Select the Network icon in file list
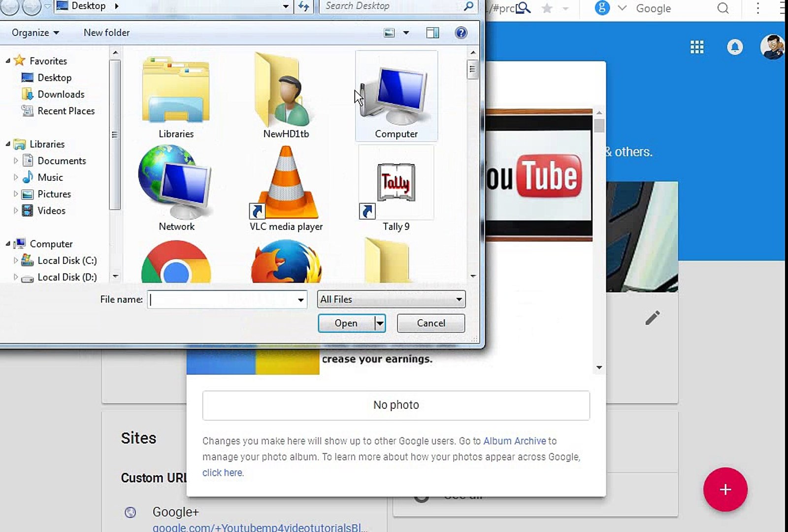 tap(176, 182)
